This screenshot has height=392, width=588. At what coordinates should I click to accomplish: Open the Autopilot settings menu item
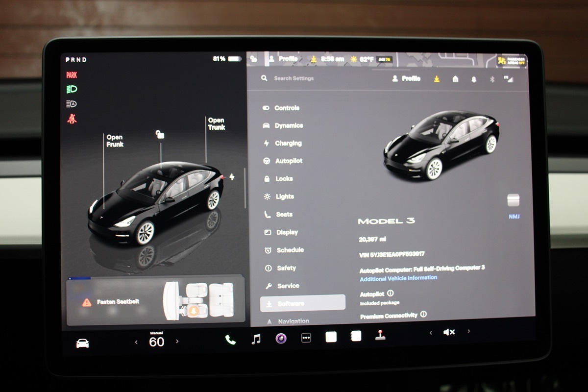click(288, 161)
